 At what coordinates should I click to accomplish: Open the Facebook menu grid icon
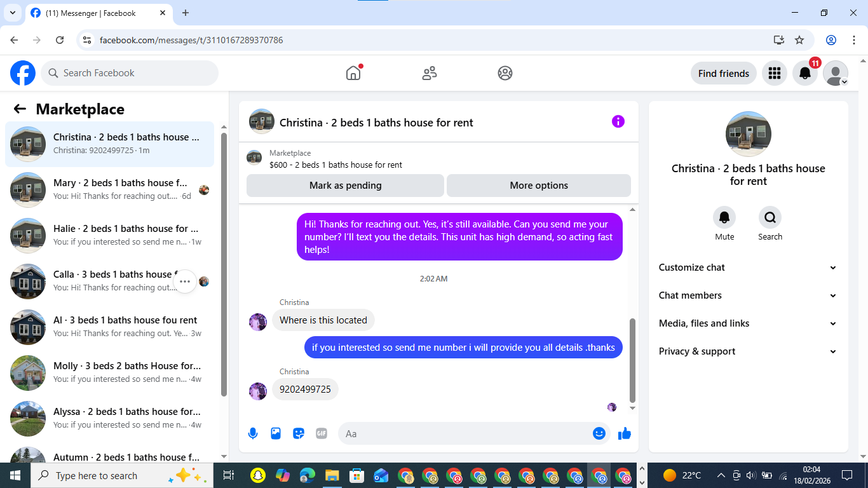pos(774,73)
